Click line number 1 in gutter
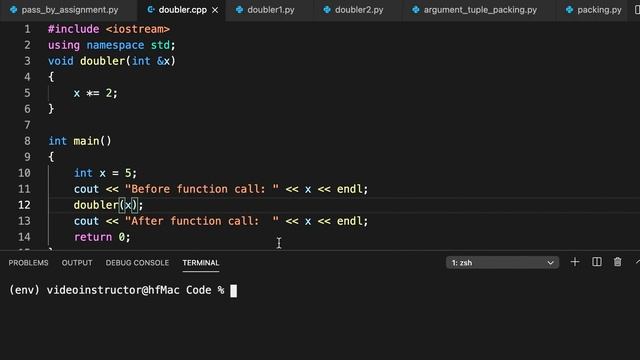Image resolution: width=640 pixels, height=360 pixels. [x=27, y=29]
